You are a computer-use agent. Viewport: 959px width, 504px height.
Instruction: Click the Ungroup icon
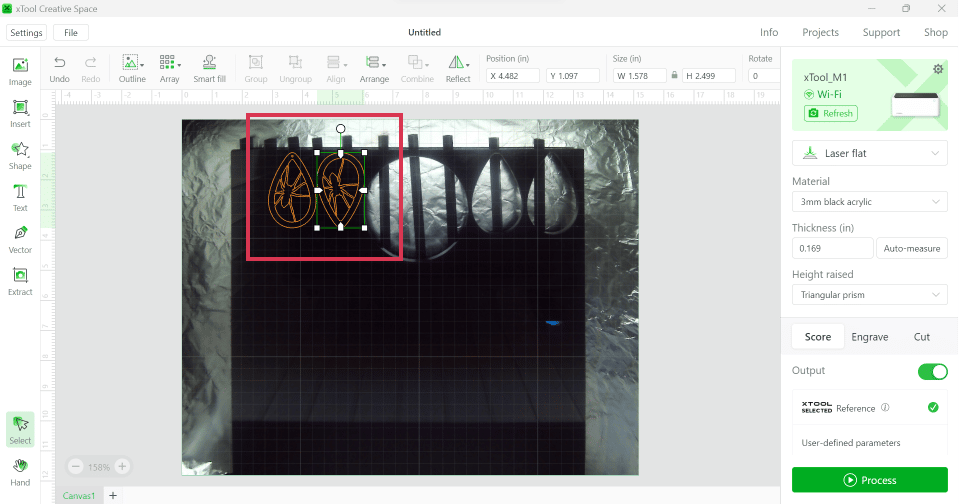pos(295,69)
